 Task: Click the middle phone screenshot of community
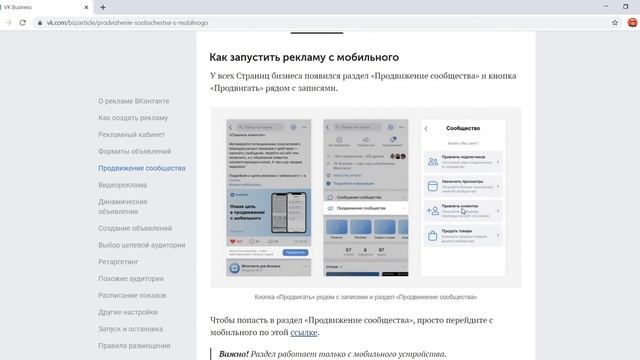pyautogui.click(x=366, y=198)
